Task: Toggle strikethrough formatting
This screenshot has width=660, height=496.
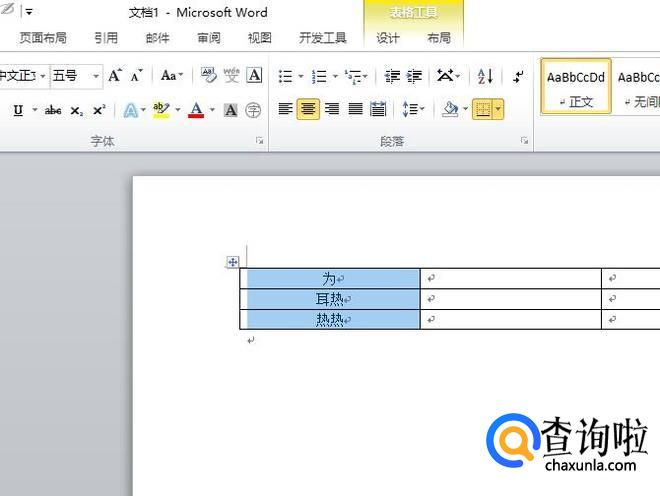Action: coord(53,110)
